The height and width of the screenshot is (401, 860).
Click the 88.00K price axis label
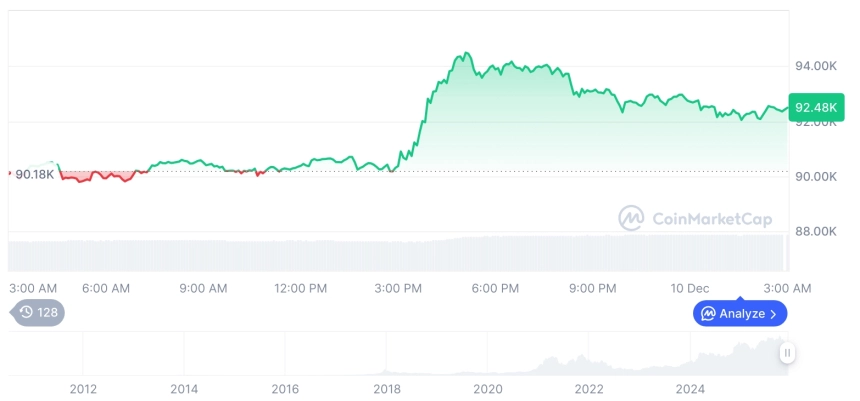pos(815,231)
